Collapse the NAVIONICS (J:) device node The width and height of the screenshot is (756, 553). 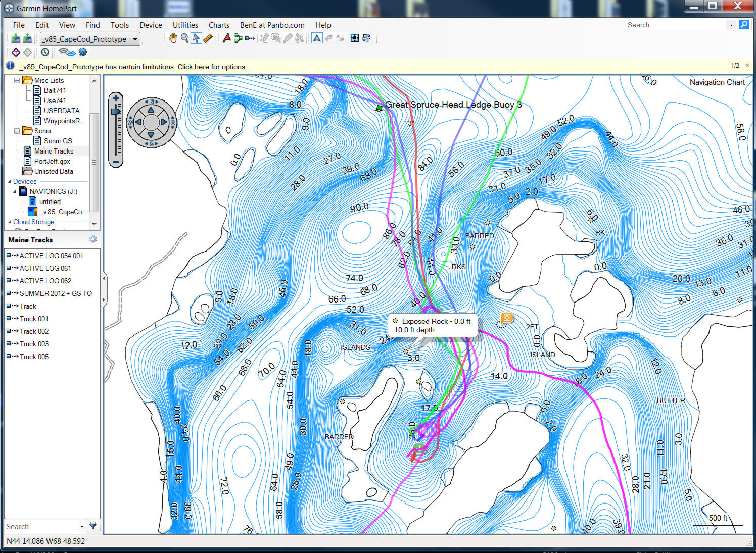(x=15, y=191)
